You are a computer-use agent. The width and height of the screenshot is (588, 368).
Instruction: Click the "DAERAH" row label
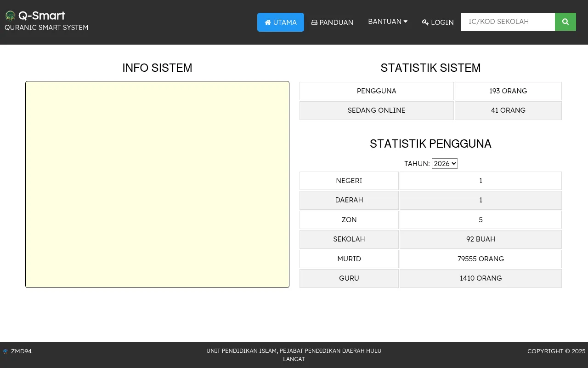[x=349, y=200]
